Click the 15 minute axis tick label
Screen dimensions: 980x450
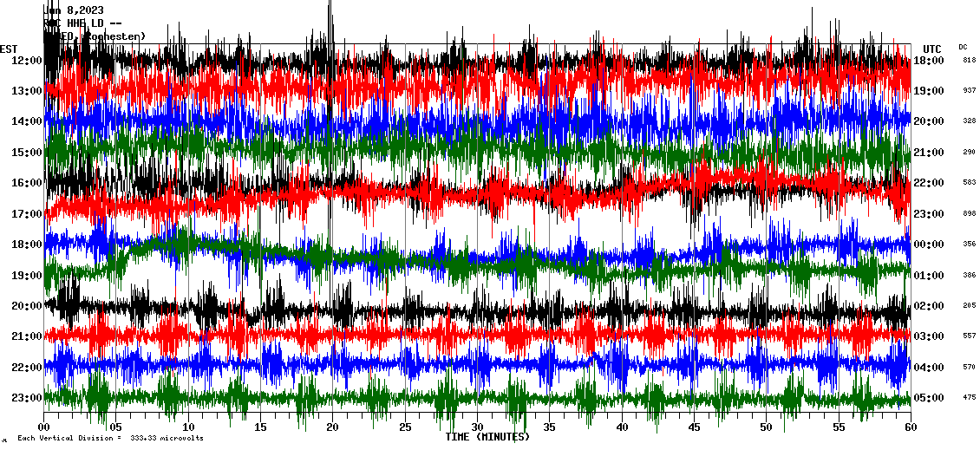[260, 427]
